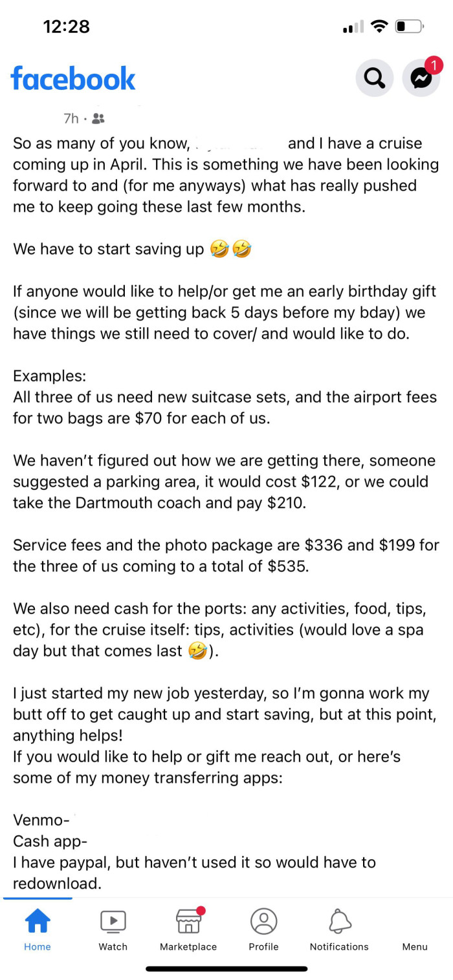Open Messenger with the unread message
This screenshot has height=980, width=453.
421,78
